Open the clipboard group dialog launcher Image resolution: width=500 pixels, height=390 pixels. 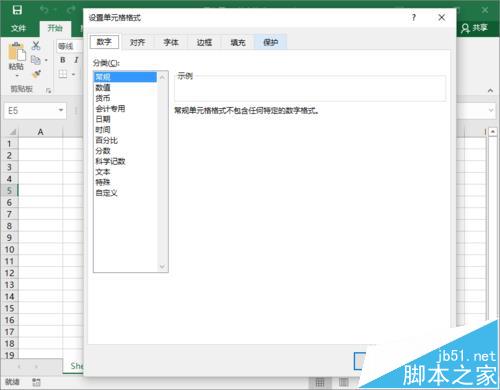point(49,90)
